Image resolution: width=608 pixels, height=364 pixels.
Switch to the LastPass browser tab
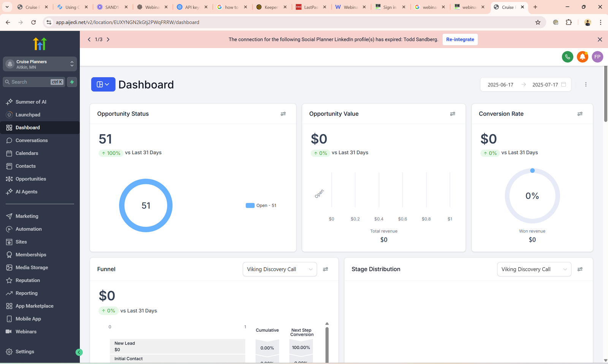(311, 7)
